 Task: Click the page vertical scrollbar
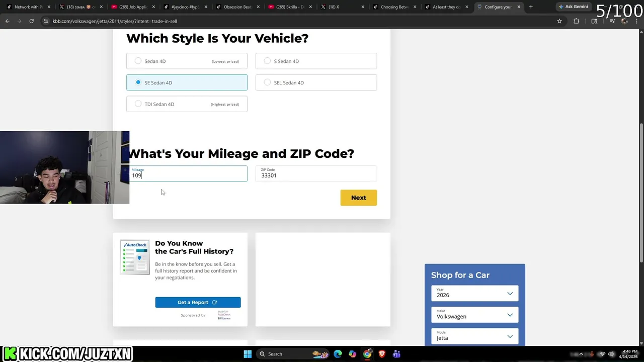pos(641,192)
